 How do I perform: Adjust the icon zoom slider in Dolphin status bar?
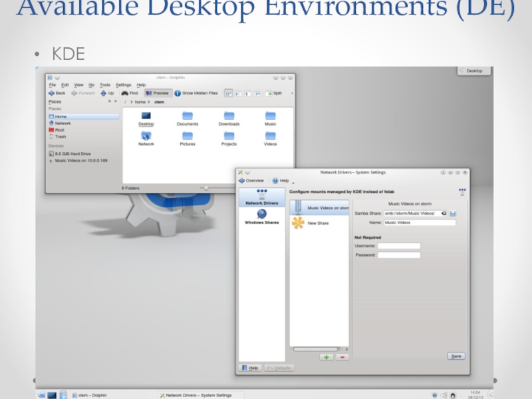[x=206, y=188]
